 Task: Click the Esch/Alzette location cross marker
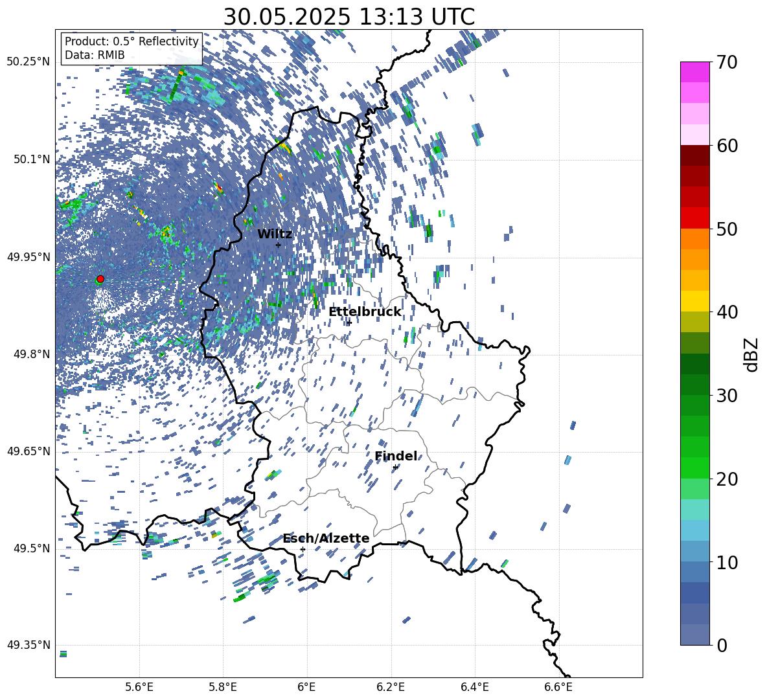(303, 549)
